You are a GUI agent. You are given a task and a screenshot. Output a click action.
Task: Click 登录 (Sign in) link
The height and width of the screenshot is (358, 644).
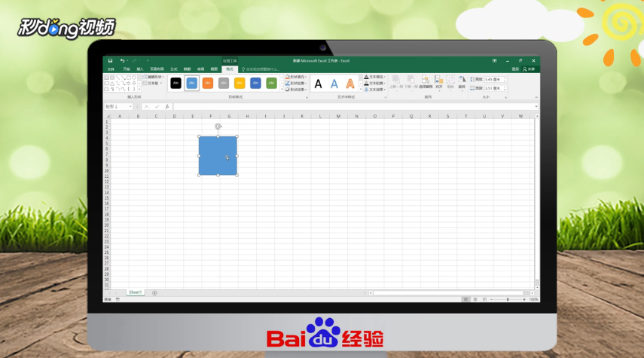pos(515,69)
